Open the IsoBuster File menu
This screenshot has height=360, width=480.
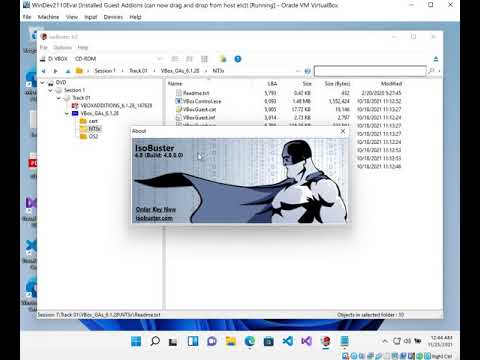(43, 47)
